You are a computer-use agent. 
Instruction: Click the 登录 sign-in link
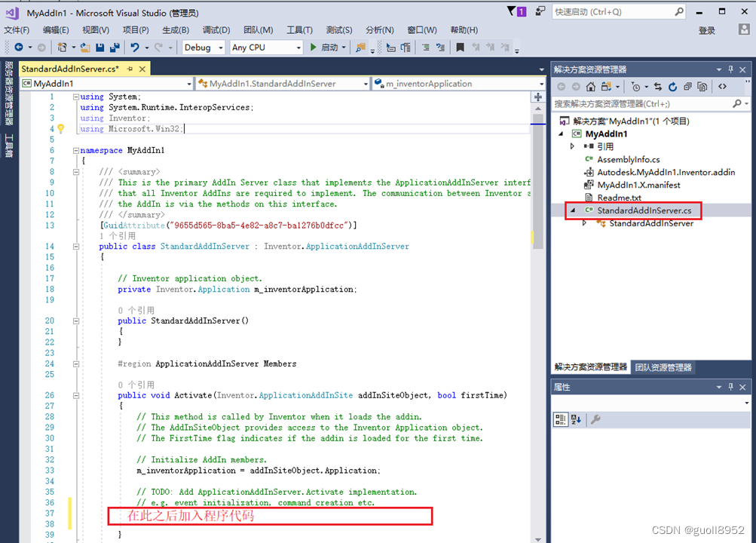[x=707, y=30]
